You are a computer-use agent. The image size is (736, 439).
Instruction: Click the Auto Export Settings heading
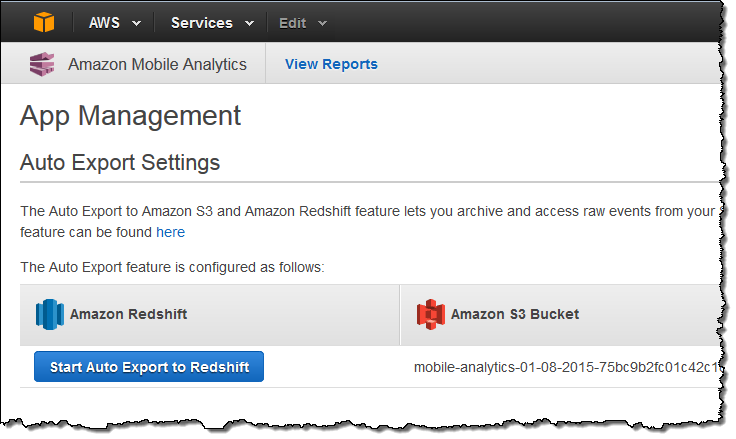click(x=120, y=161)
